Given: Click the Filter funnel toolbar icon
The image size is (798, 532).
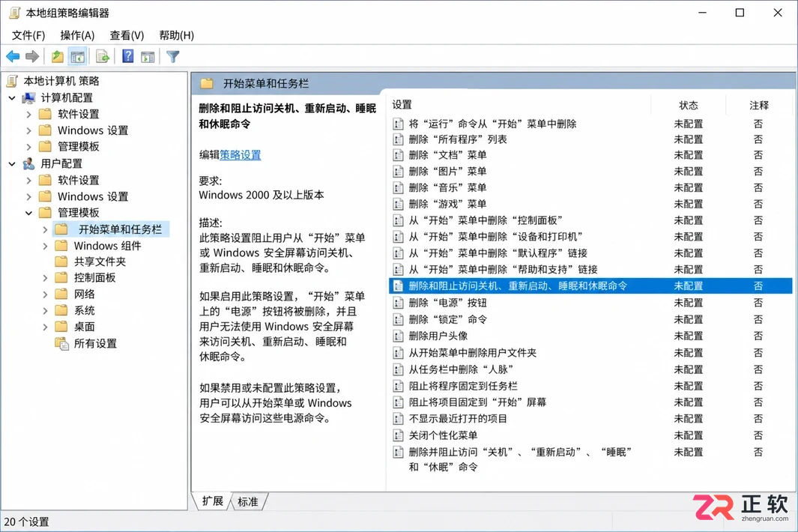Looking at the screenshot, I should pyautogui.click(x=173, y=56).
